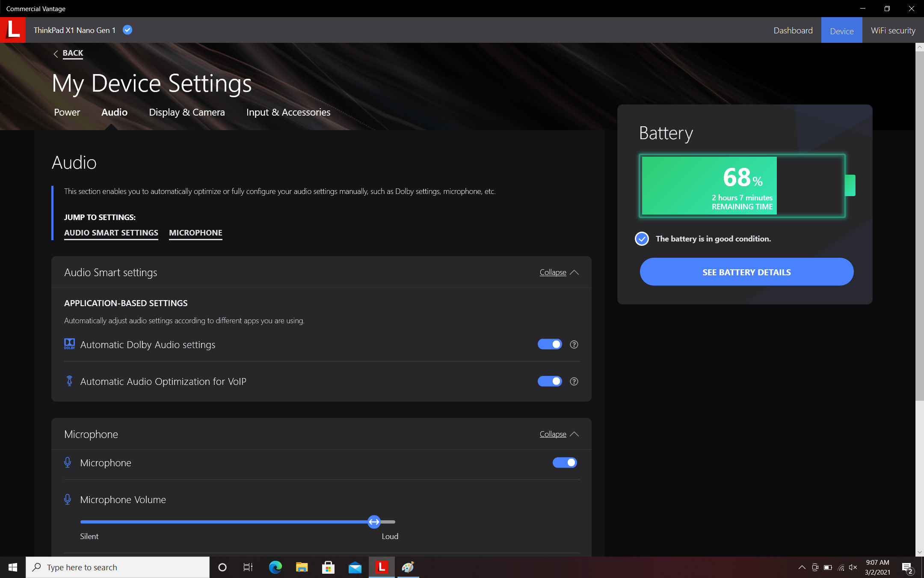
Task: Toggle Automatic Dolby Audio settings off
Action: pos(549,344)
